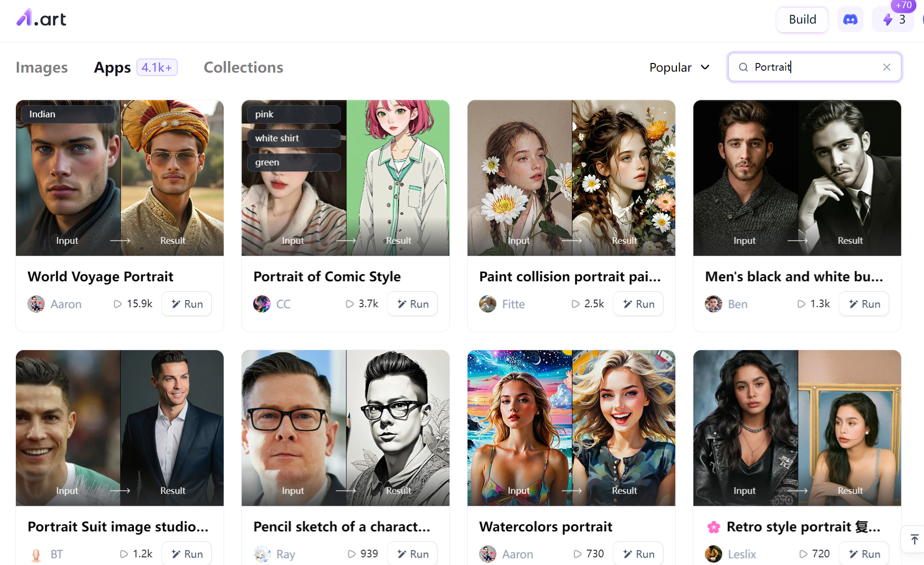Open Pencil sketch character thumbnail
This screenshot has height=565, width=924.
point(345,428)
